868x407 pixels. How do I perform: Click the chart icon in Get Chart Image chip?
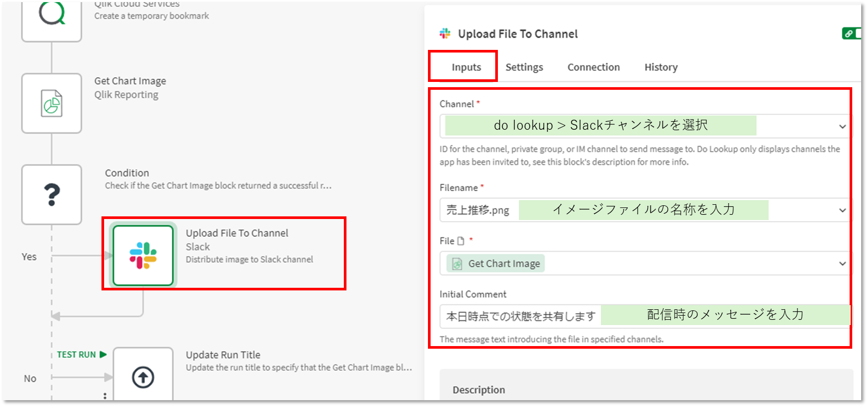pos(457,264)
